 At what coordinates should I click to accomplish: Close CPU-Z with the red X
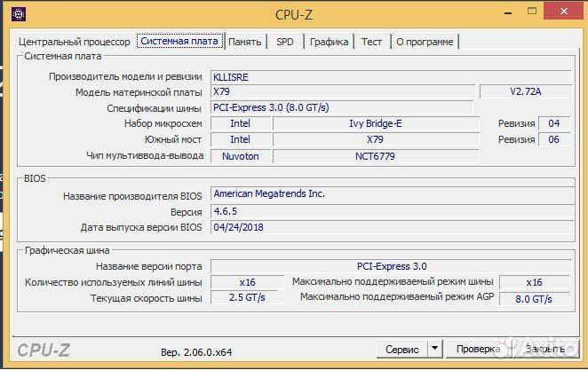(x=564, y=12)
